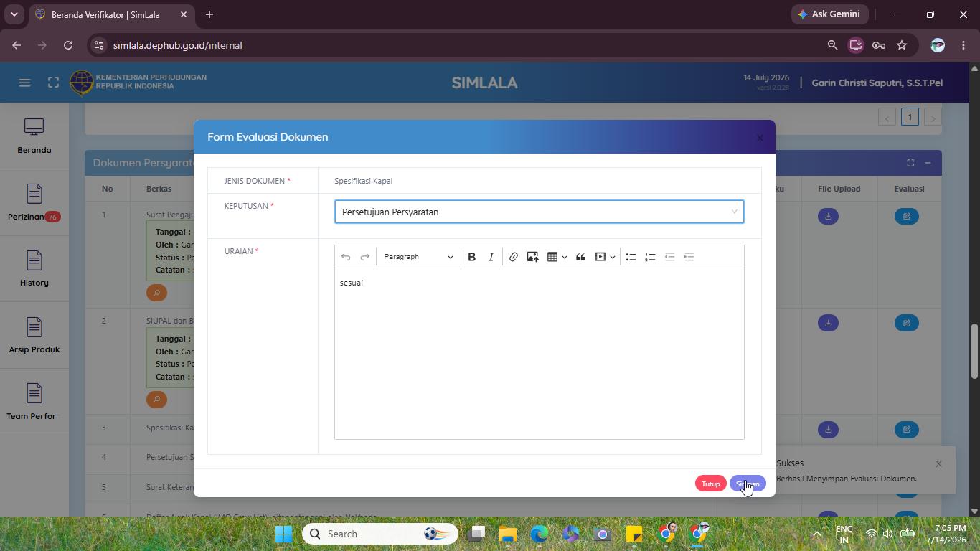The height and width of the screenshot is (551, 980).
Task: Bookmark this page with the star icon
Action: click(902, 45)
